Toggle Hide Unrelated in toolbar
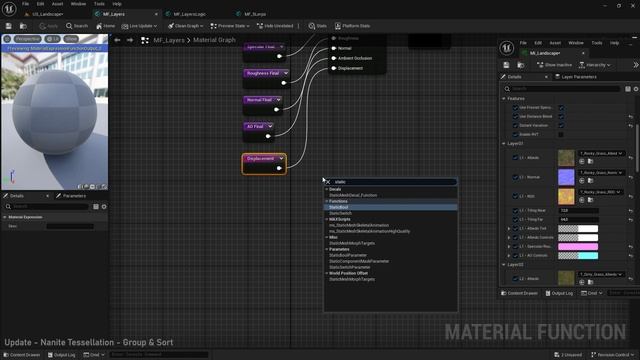The height and width of the screenshot is (360, 640). (x=275, y=26)
